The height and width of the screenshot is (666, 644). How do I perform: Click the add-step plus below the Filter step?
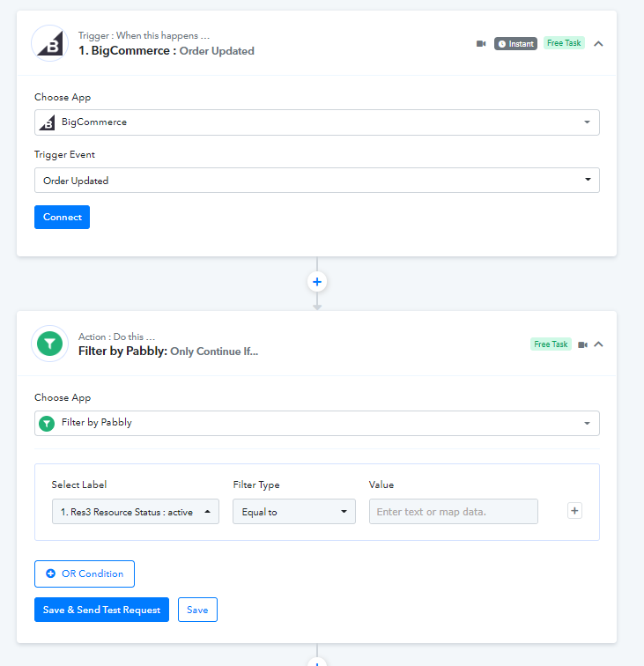tap(317, 662)
